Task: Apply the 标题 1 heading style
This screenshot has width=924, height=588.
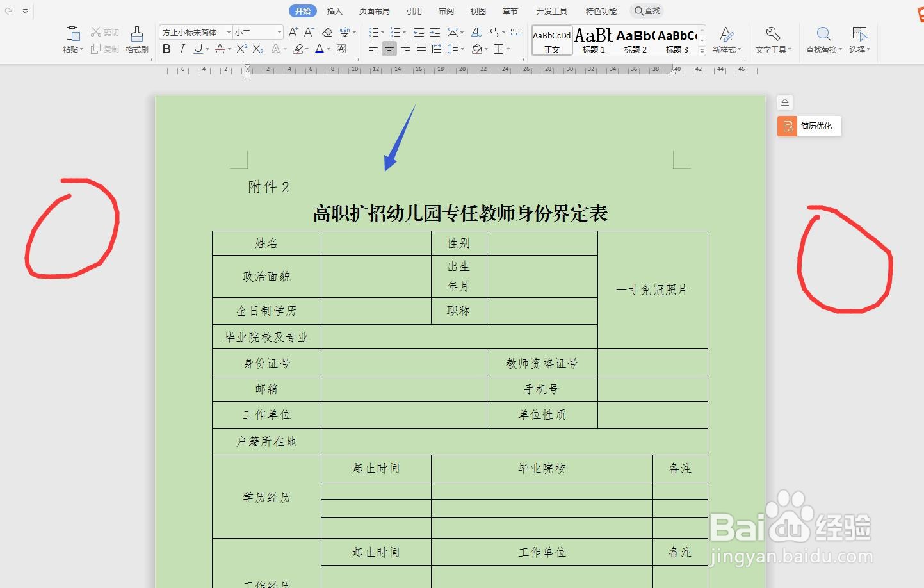Action: pos(594,41)
